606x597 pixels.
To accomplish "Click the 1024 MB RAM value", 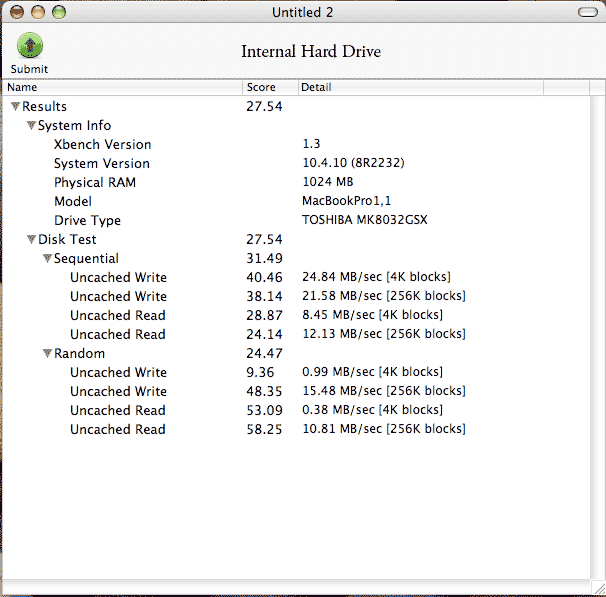I will coord(328,182).
